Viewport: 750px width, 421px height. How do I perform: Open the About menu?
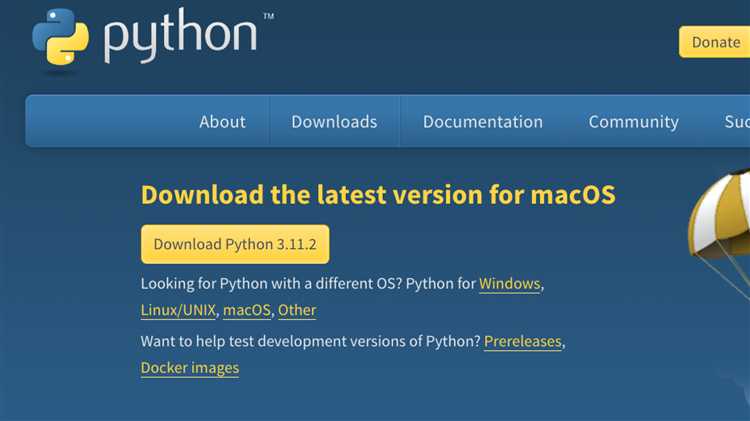tap(222, 122)
